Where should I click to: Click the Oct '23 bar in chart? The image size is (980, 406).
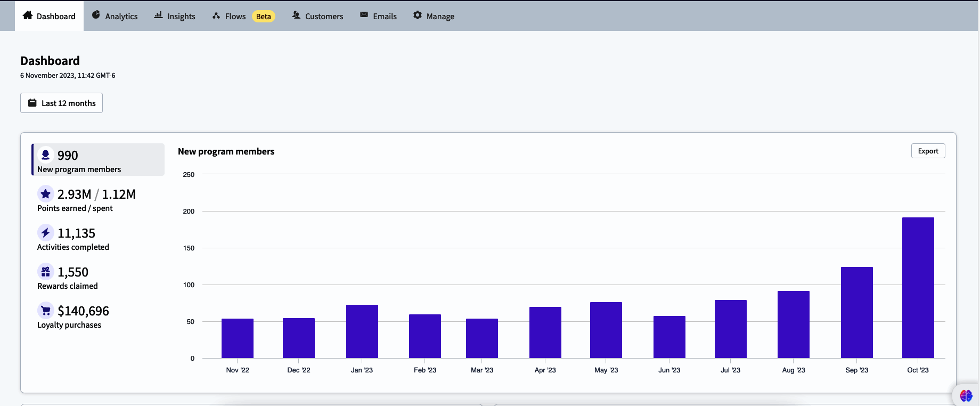click(x=918, y=288)
